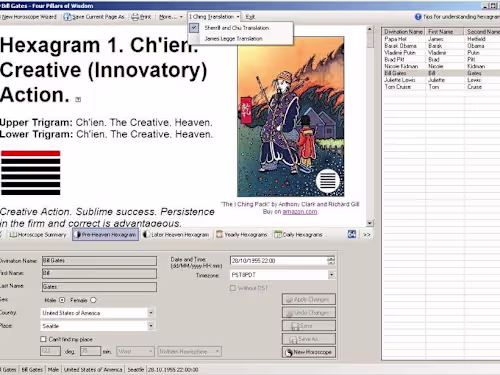The width and height of the screenshot is (500, 375).
Task: Choose James Legge Translation menu entry
Action: [233, 39]
